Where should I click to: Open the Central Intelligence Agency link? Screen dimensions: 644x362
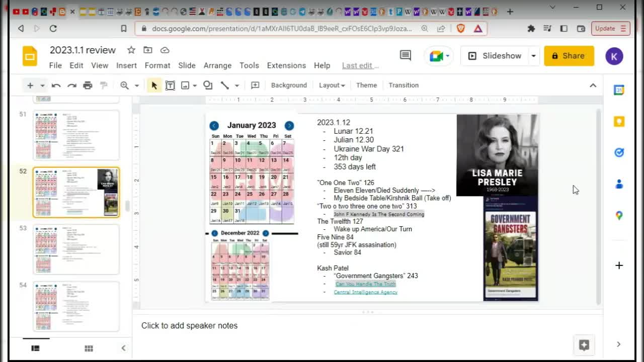pyautogui.click(x=366, y=292)
